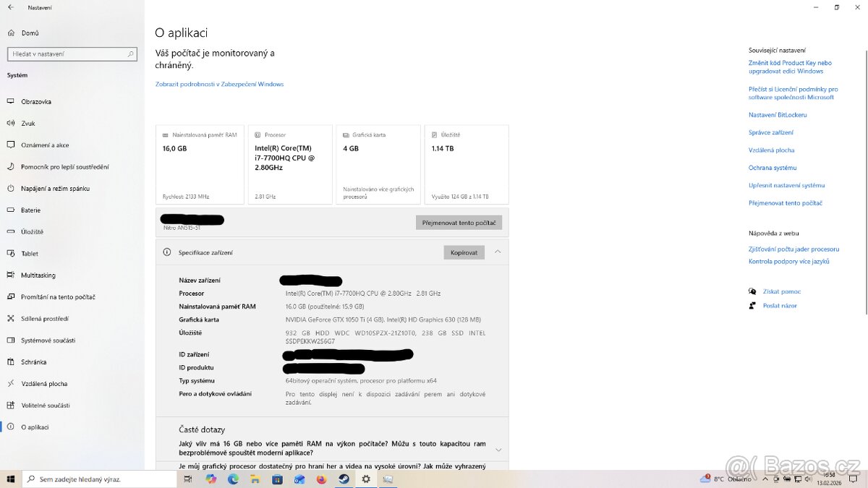Open Outlook from the taskbar
The width and height of the screenshot is (868, 488).
coord(299,479)
